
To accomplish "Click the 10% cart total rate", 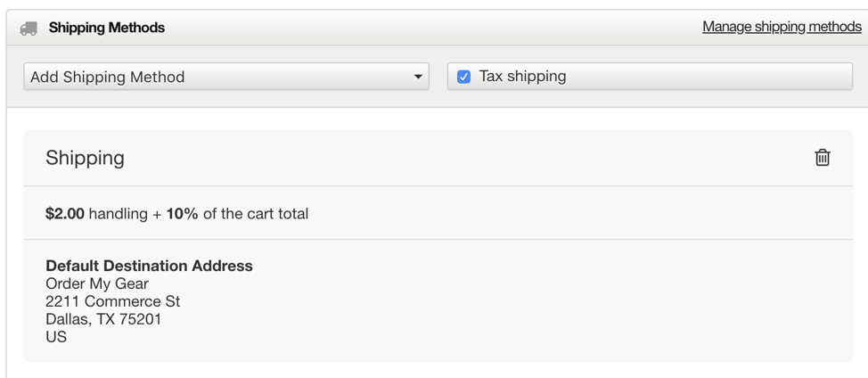I will pyautogui.click(x=182, y=214).
